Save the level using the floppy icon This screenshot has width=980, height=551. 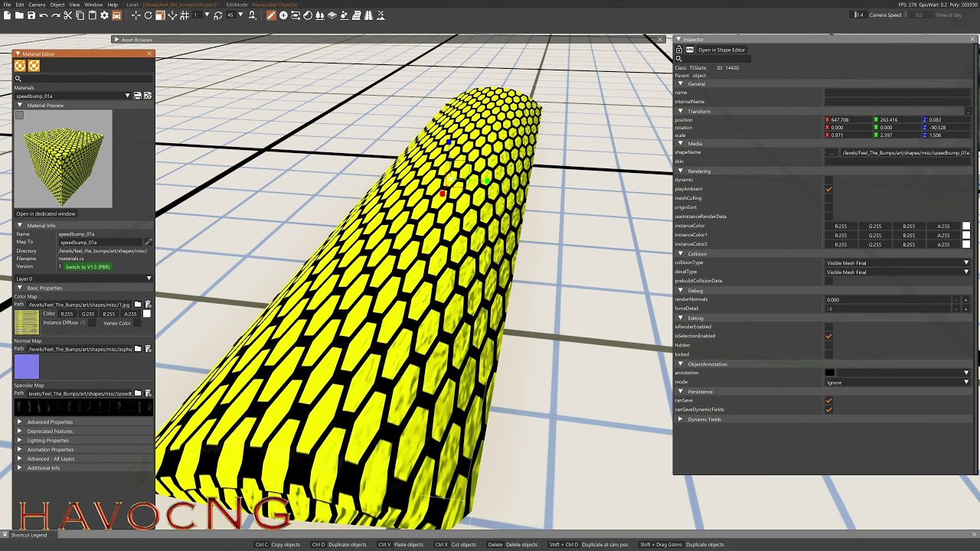pyautogui.click(x=31, y=15)
